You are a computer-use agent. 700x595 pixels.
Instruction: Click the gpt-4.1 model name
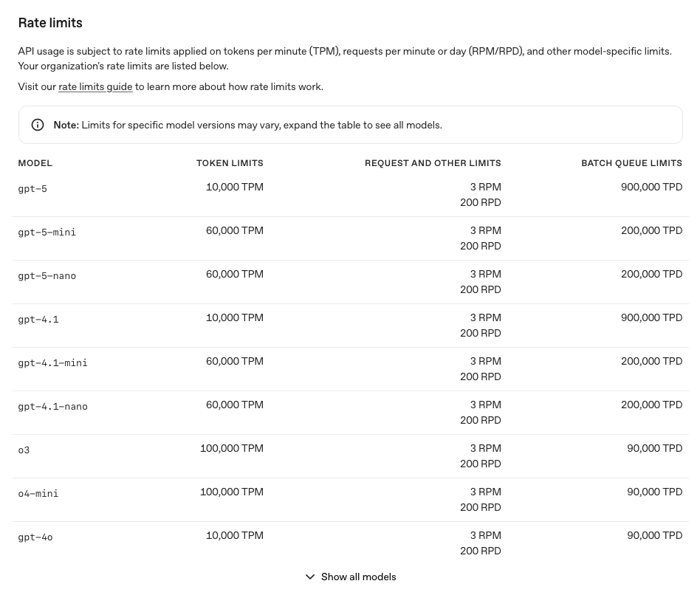[x=38, y=320]
